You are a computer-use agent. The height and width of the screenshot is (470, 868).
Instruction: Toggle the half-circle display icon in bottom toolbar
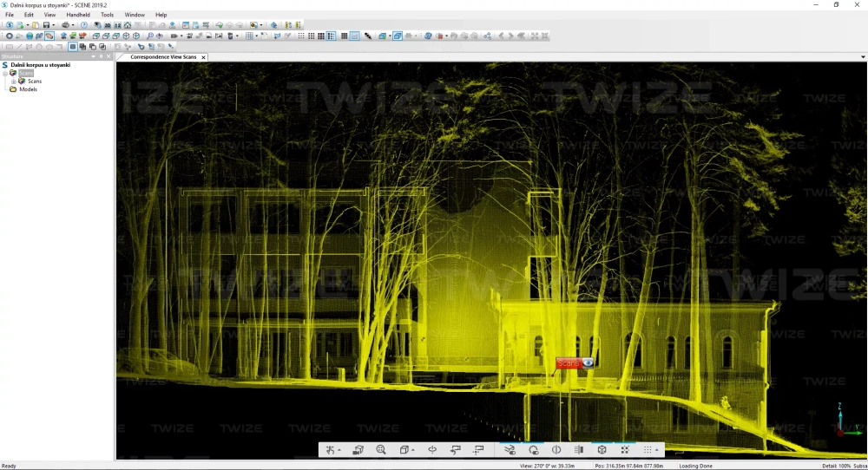[556, 450]
